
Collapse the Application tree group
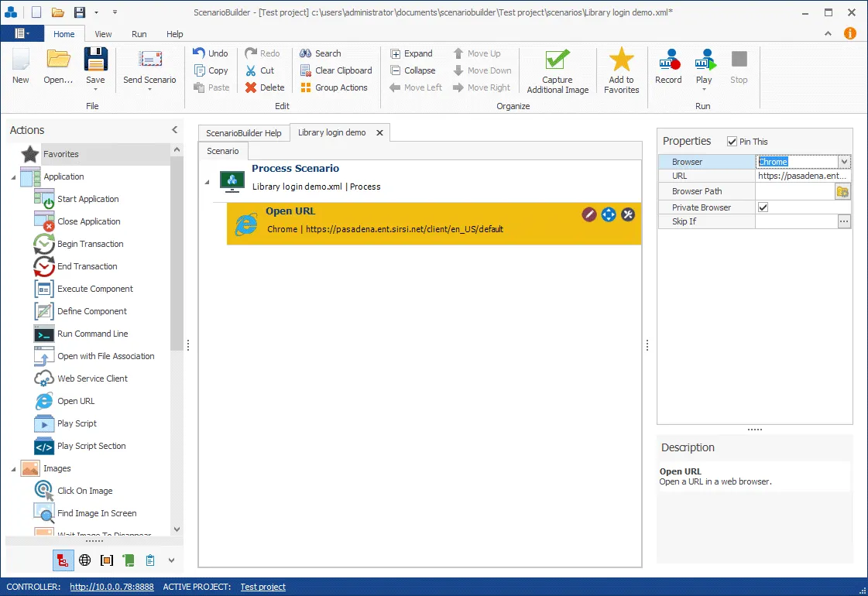coord(14,177)
